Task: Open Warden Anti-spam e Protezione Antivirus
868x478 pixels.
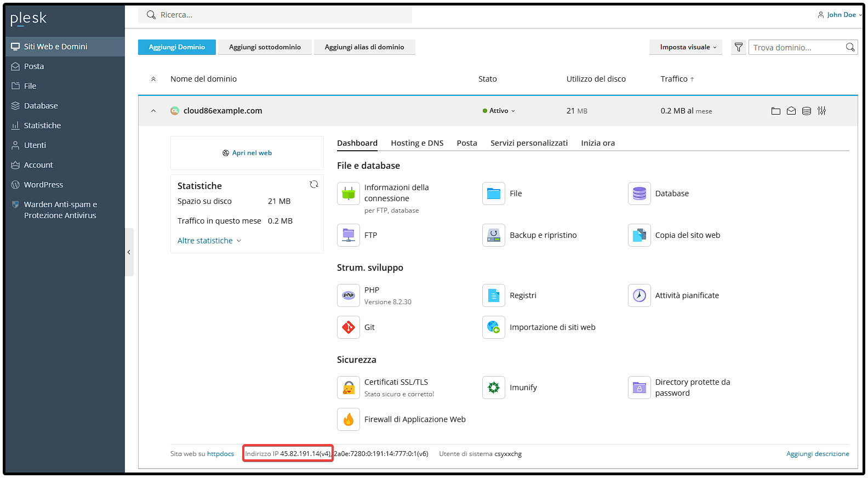Action: coord(65,210)
